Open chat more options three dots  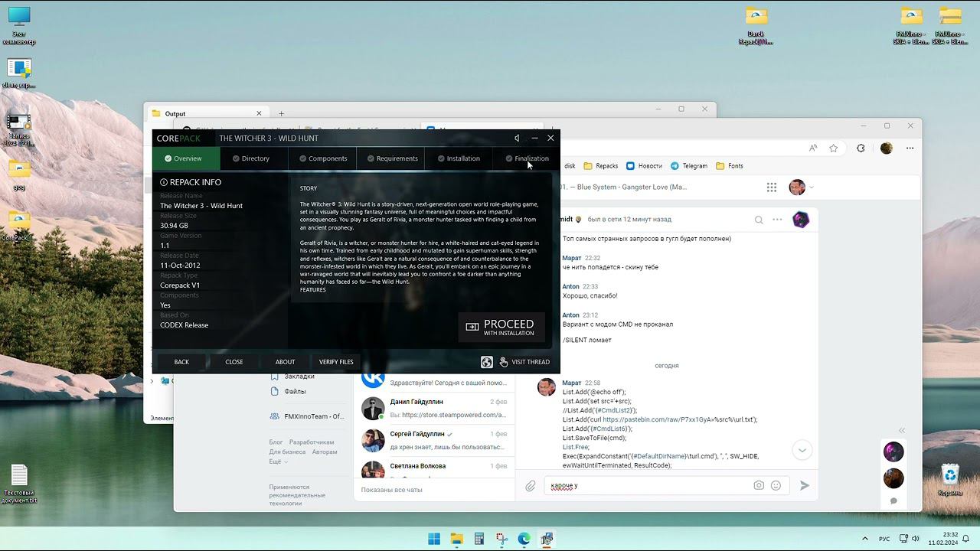(777, 220)
